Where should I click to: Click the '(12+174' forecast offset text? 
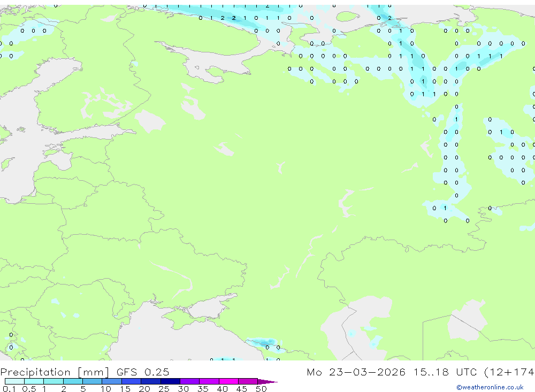[509, 372]
